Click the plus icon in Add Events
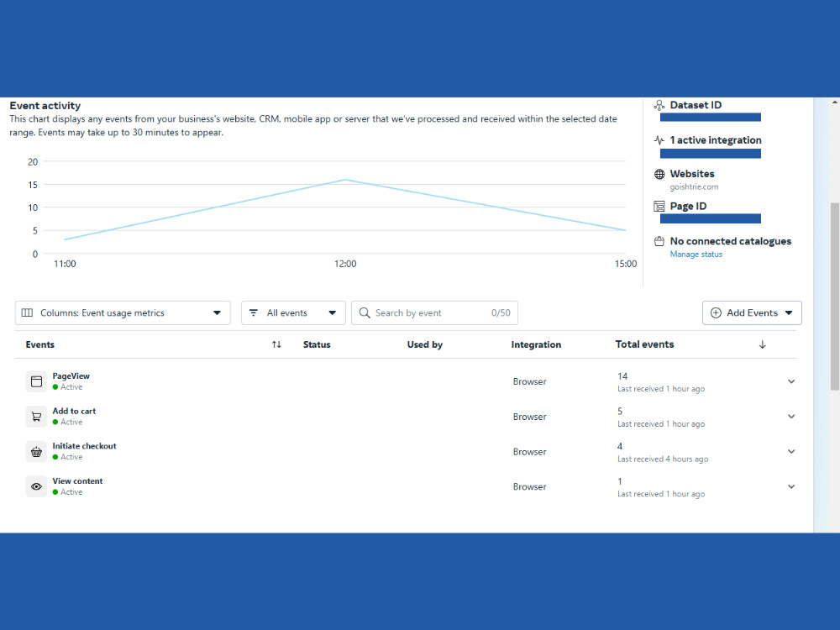Screen dimensions: 840x630 pos(716,312)
